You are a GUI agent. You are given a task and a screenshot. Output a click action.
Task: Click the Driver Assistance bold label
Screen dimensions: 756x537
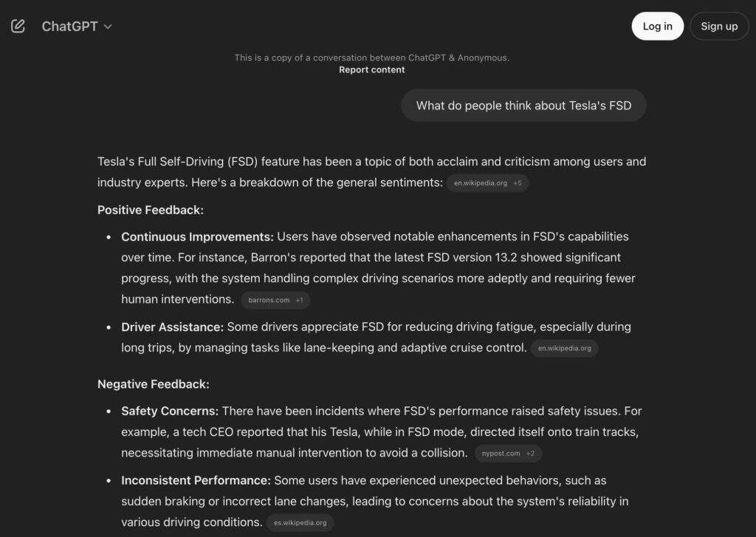point(172,326)
